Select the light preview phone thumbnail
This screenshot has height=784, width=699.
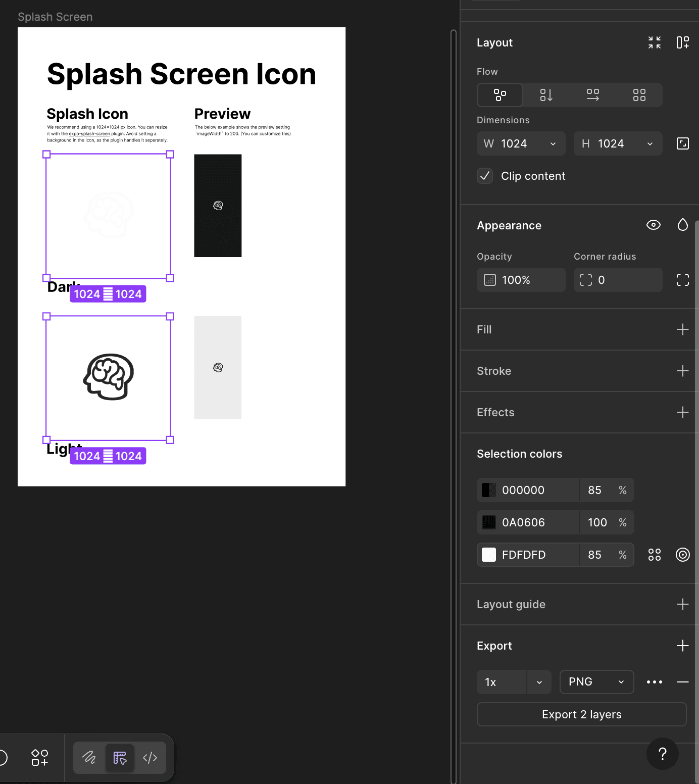218,368
